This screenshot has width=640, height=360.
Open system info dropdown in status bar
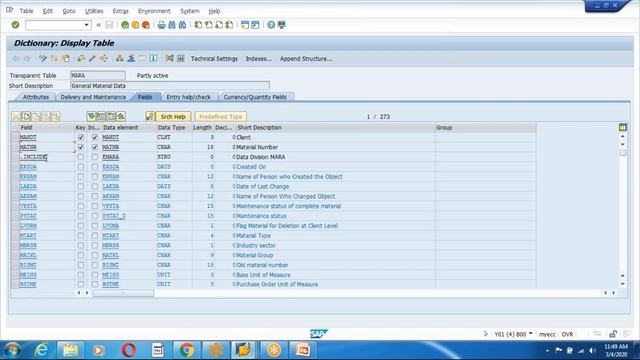[x=531, y=333]
